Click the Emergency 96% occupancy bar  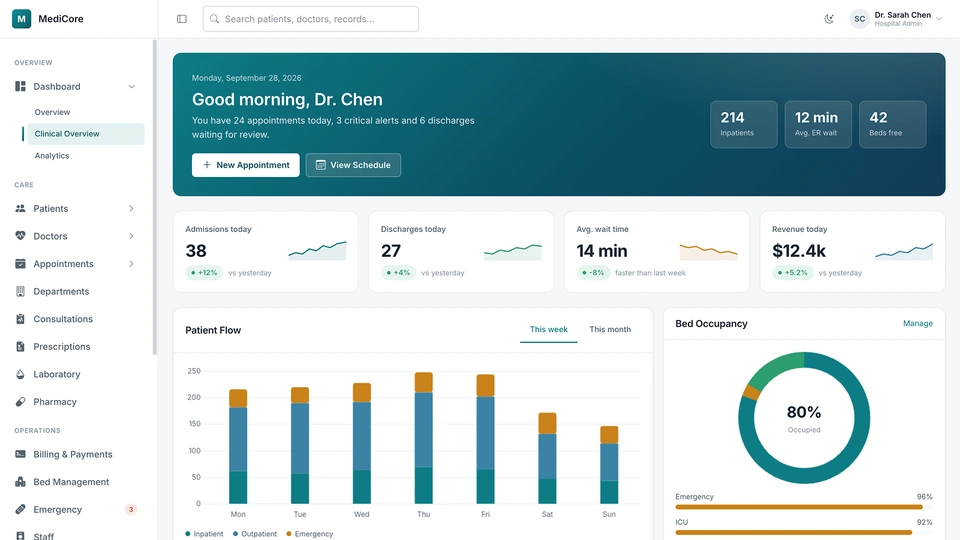pyautogui.click(x=804, y=507)
